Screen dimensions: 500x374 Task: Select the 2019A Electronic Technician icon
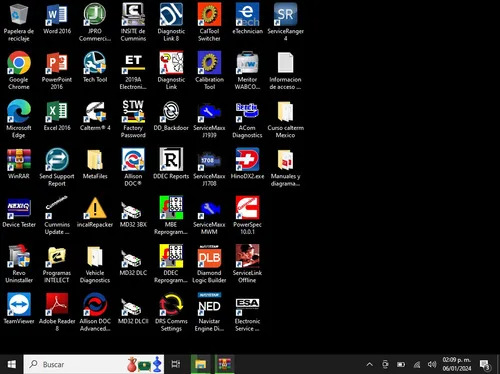tap(133, 70)
